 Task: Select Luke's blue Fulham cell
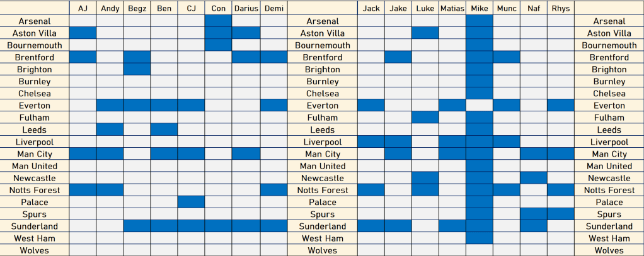pos(425,118)
